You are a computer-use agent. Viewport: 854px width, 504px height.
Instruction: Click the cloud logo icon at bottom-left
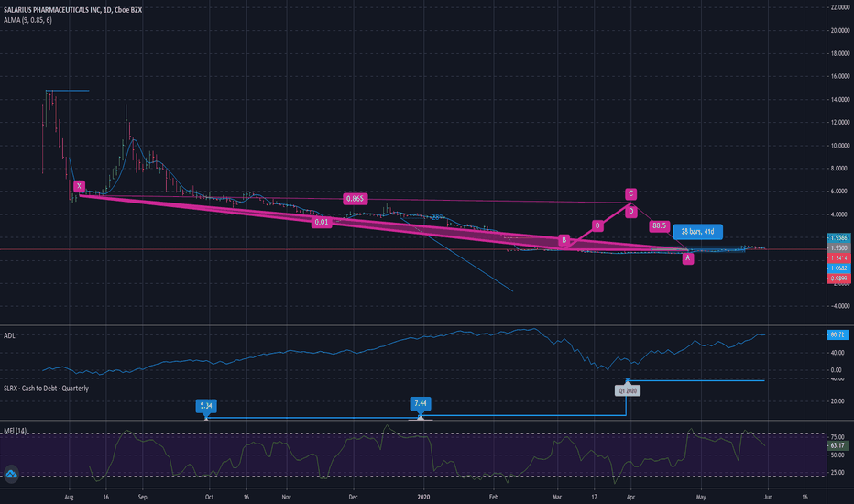click(x=11, y=474)
